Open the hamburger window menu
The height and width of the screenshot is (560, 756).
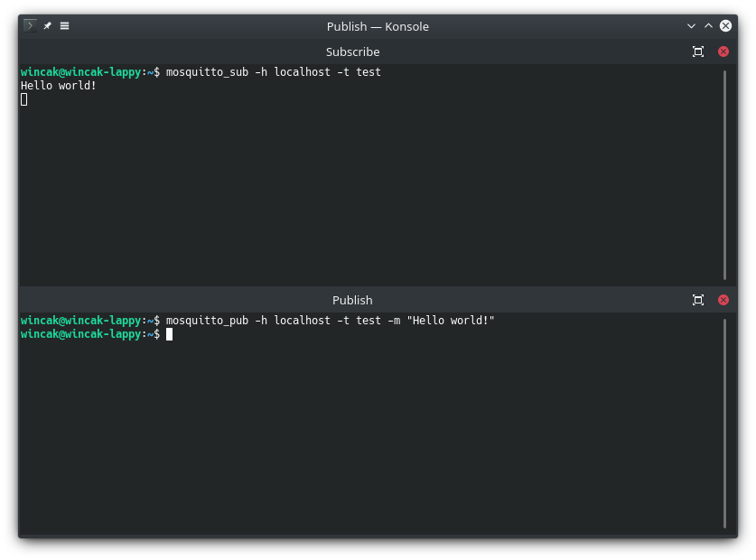pos(64,26)
